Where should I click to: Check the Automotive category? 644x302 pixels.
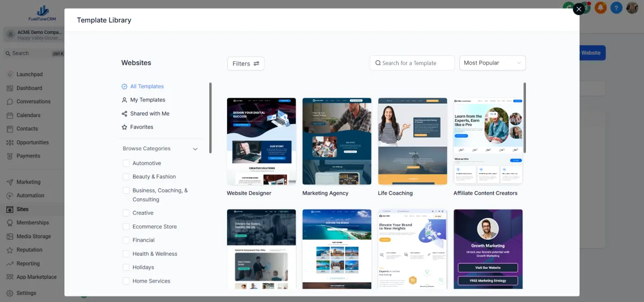coord(126,163)
